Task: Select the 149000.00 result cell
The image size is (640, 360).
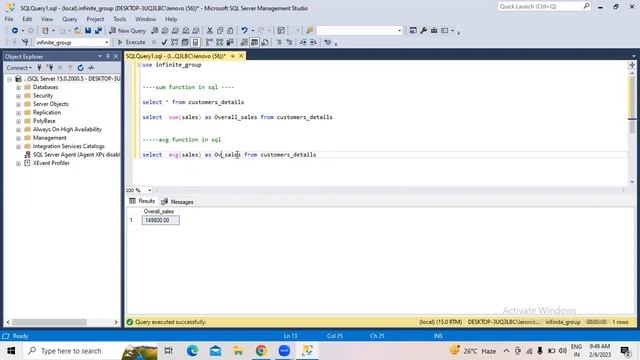Action: click(x=160, y=220)
